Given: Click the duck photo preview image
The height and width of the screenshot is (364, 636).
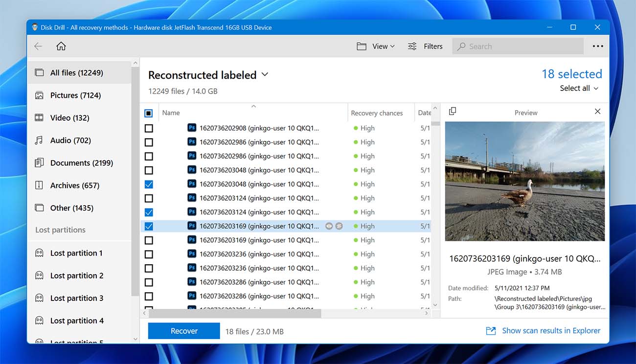Looking at the screenshot, I should point(524,181).
